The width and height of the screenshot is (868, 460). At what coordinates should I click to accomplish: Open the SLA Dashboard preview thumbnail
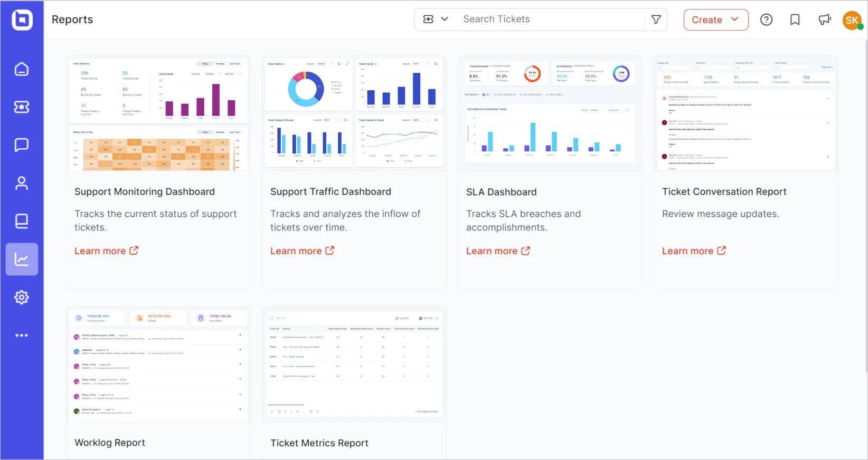pyautogui.click(x=550, y=114)
